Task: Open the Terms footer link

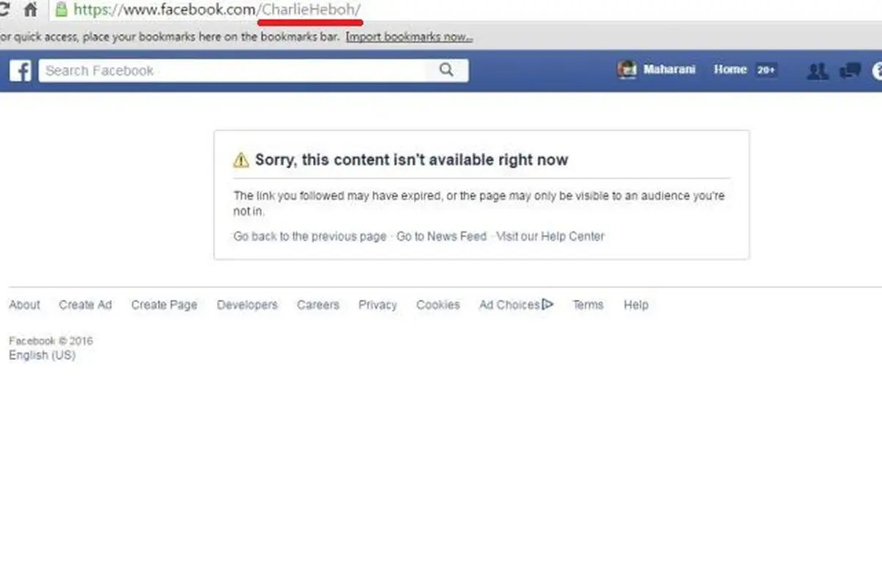Action: click(x=588, y=304)
